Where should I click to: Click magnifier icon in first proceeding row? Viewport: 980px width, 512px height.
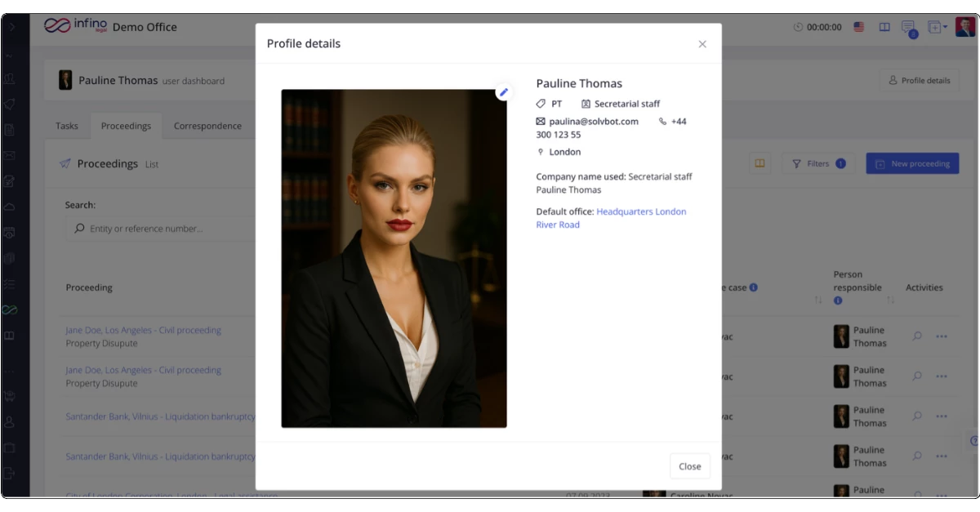click(x=917, y=336)
